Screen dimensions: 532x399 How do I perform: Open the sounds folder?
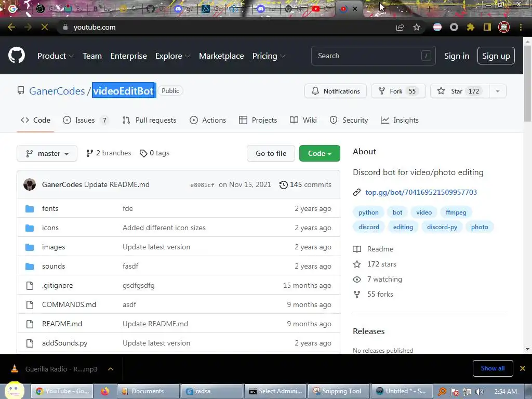tap(54, 266)
